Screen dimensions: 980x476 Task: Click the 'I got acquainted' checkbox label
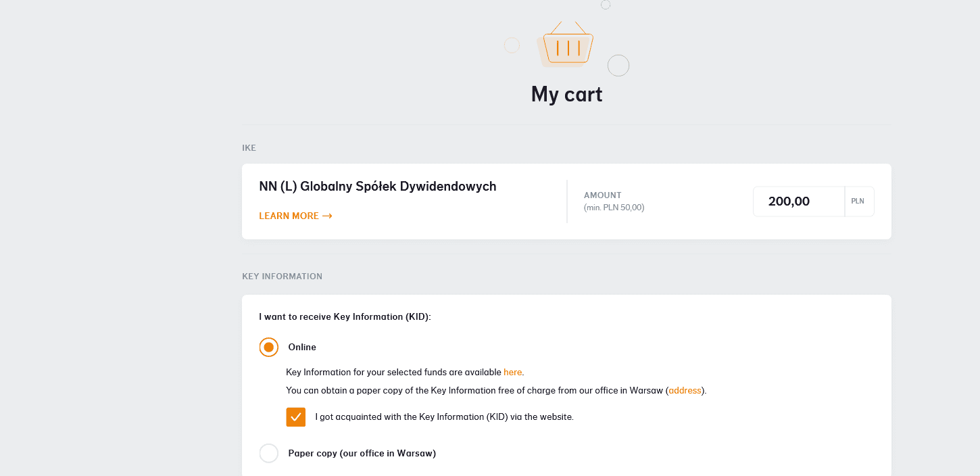(444, 417)
